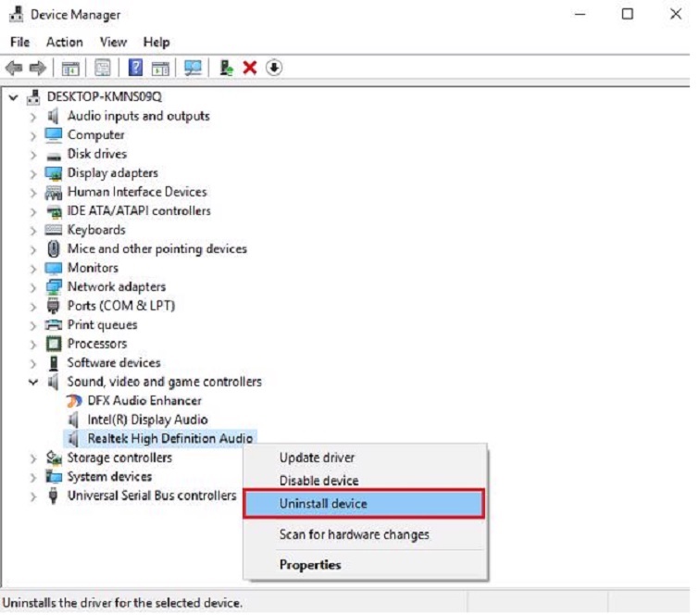Minimize the Device Manager window
Screen dimensions: 699x616
580,14
